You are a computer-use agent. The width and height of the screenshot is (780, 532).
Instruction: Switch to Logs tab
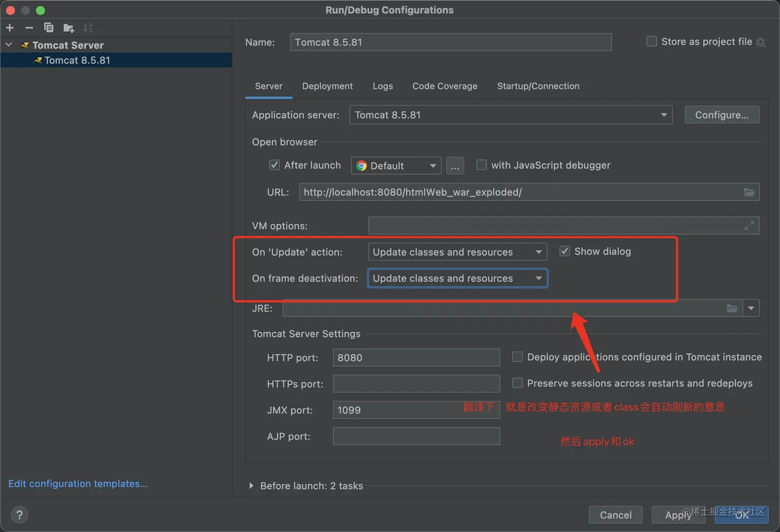[x=383, y=86]
